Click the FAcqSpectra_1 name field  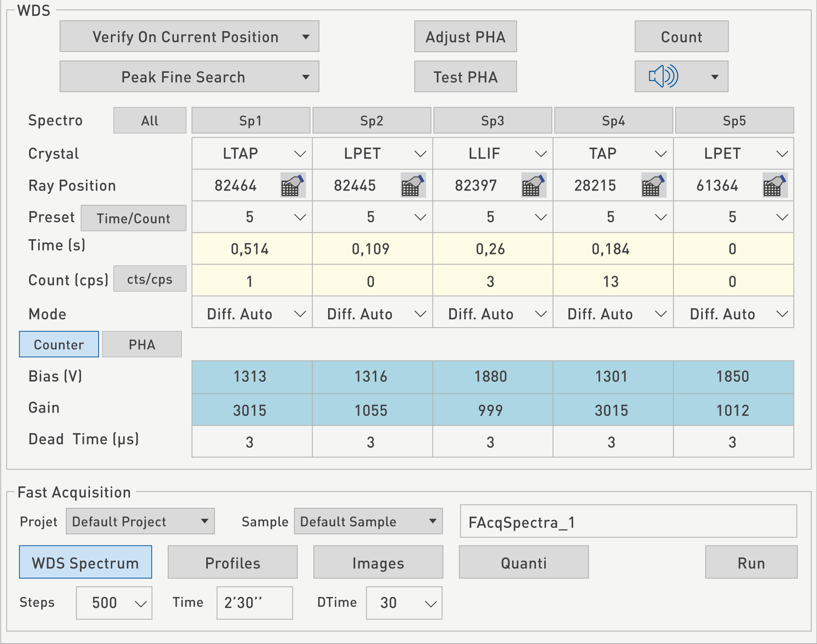(x=628, y=521)
